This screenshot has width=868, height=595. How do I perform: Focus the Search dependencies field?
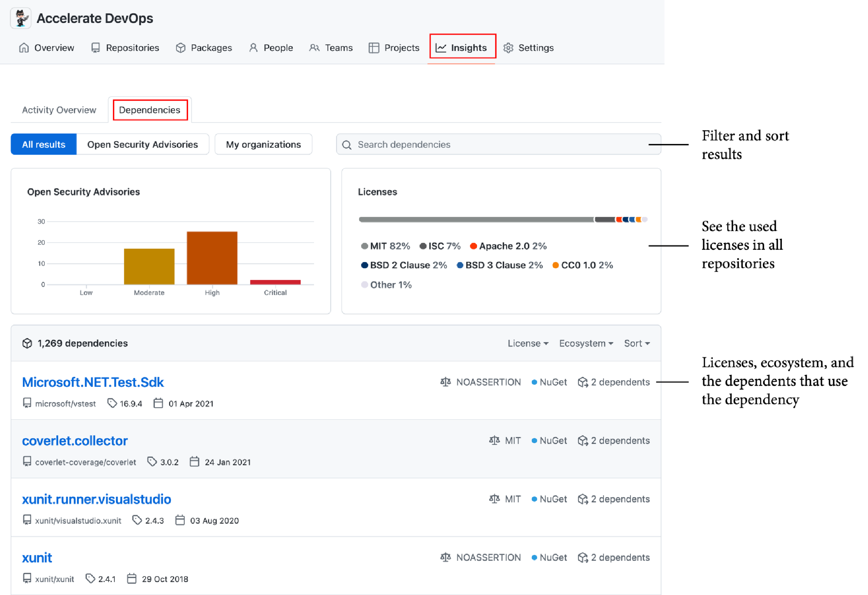(x=498, y=144)
